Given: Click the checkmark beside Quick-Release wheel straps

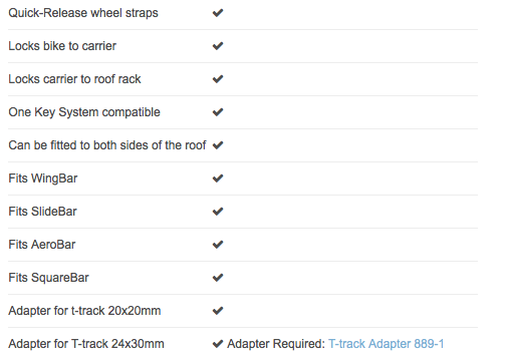Looking at the screenshot, I should click(x=218, y=13).
